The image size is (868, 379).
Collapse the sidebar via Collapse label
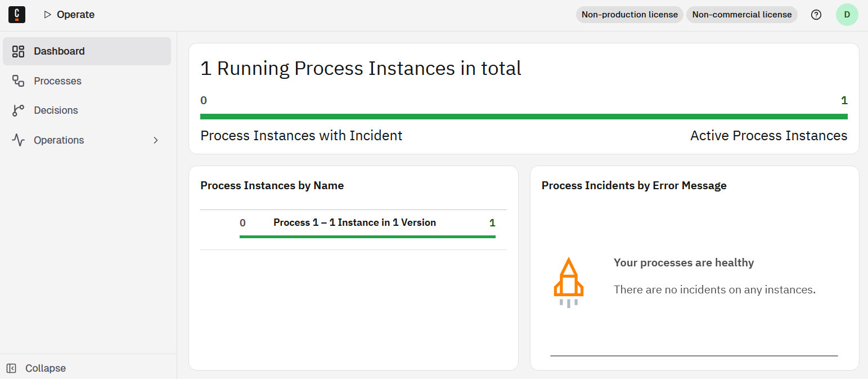click(46, 368)
